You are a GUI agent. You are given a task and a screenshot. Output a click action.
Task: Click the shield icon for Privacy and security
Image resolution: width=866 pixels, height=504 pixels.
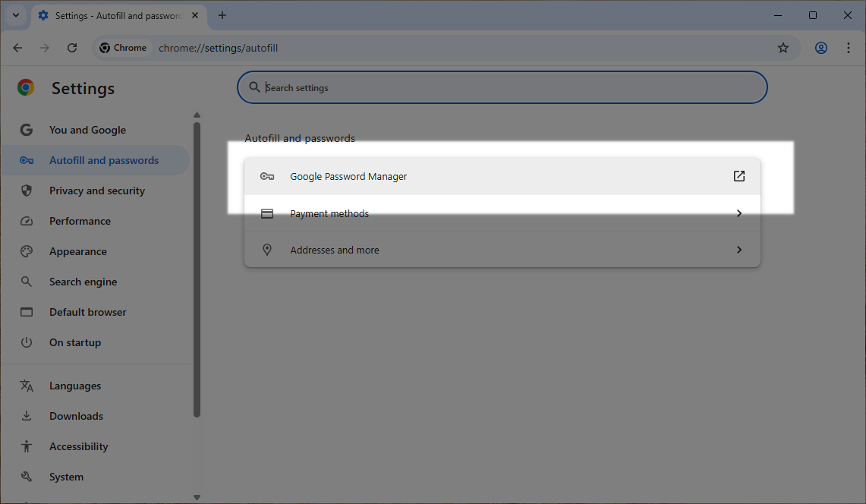(26, 191)
